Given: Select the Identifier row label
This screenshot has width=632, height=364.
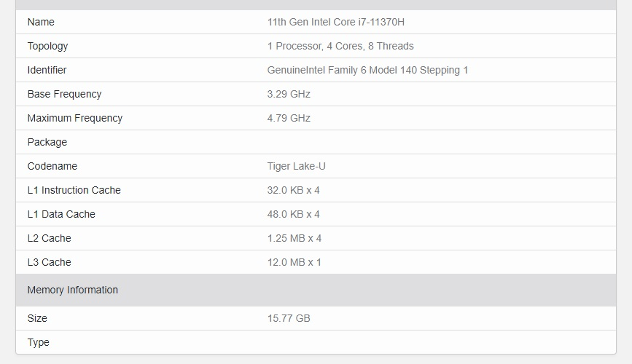Looking at the screenshot, I should [47, 70].
